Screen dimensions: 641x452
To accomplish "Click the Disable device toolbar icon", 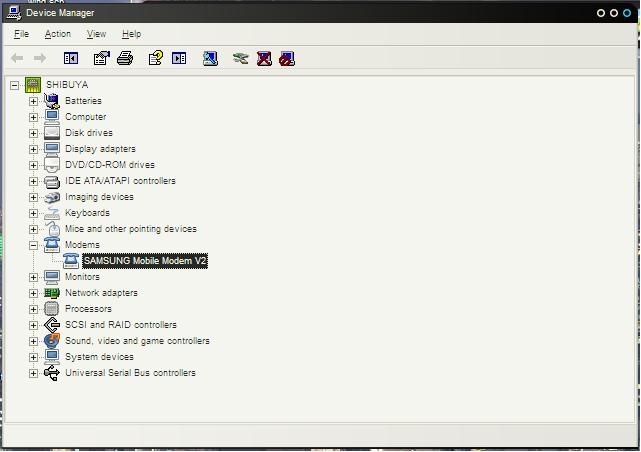I will [287, 58].
